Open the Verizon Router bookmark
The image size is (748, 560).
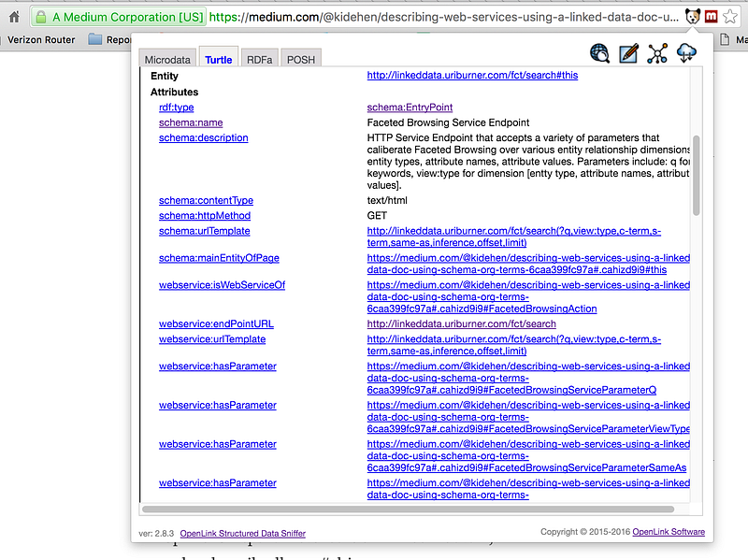pyautogui.click(x=41, y=39)
